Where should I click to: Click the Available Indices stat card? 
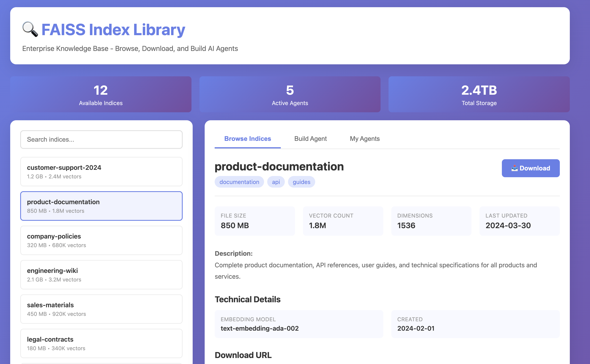point(101,94)
